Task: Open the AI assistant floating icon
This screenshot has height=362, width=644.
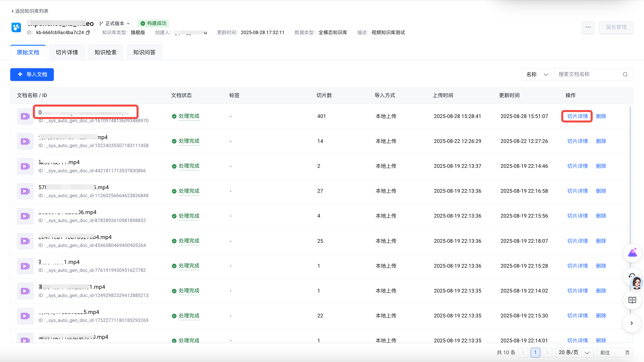Action: (632, 253)
